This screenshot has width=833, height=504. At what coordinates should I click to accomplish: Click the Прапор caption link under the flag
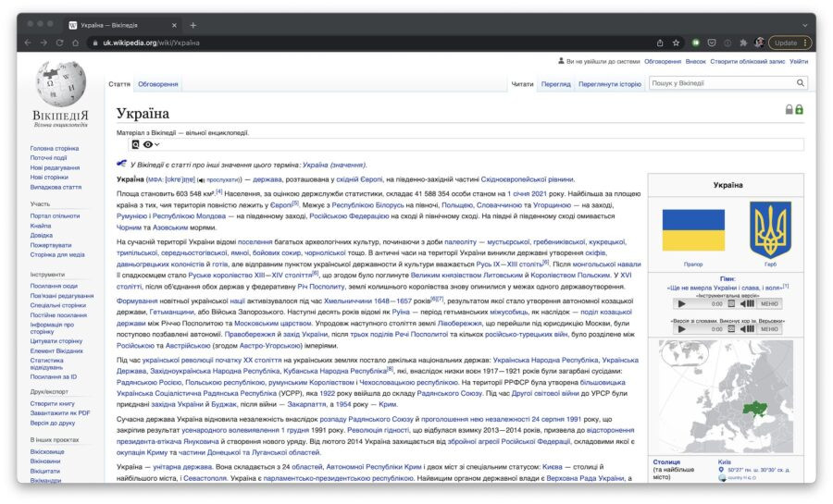pyautogui.click(x=693, y=264)
